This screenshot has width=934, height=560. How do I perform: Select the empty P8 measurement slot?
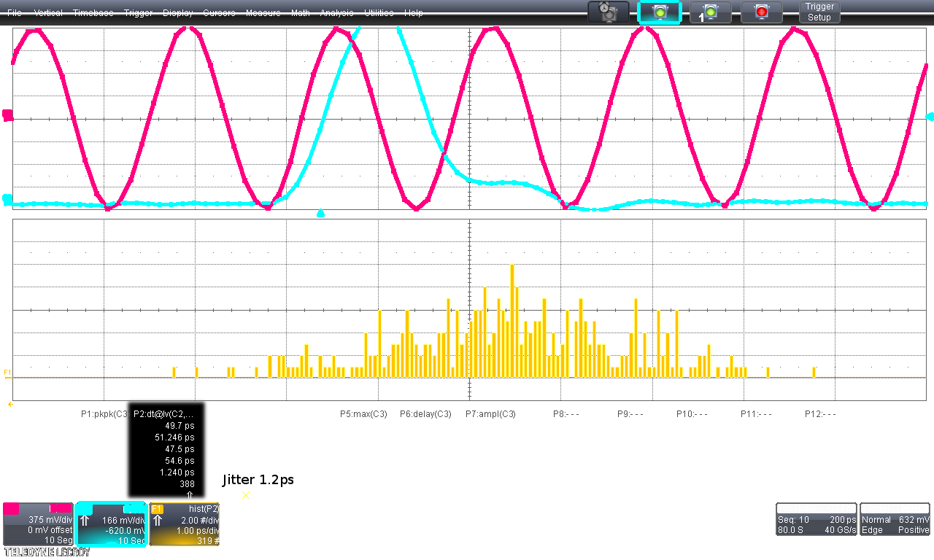[x=566, y=414]
